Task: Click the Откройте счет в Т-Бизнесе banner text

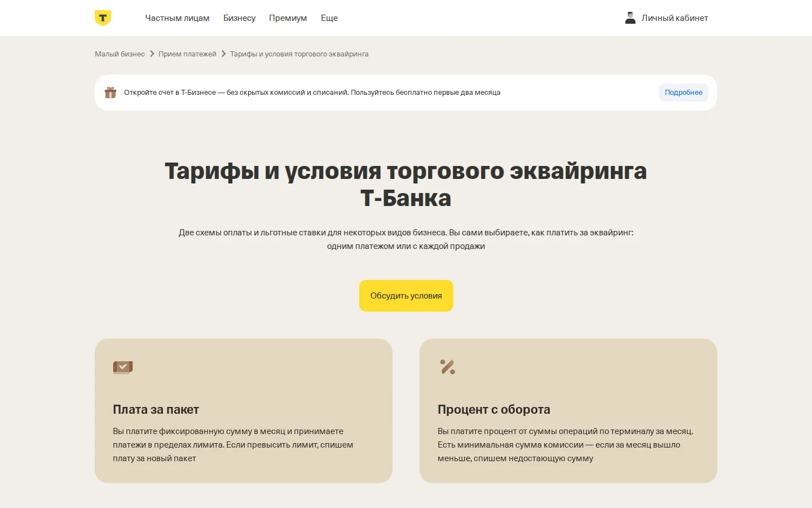Action: pyautogui.click(x=312, y=93)
